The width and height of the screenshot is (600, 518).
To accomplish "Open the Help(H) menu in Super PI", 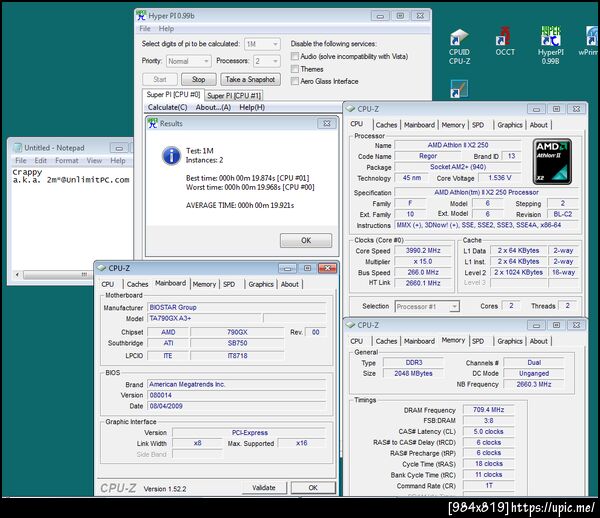I will click(x=252, y=108).
